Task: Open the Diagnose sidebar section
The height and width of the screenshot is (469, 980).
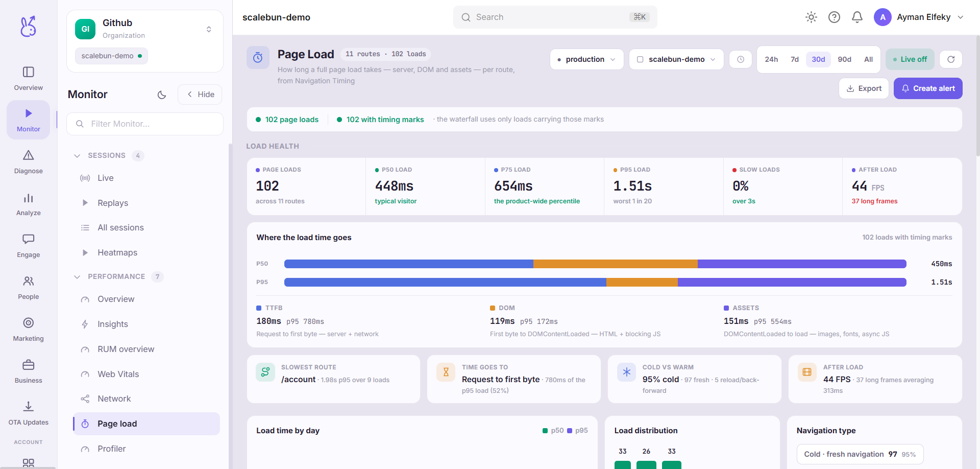Action: click(29, 162)
